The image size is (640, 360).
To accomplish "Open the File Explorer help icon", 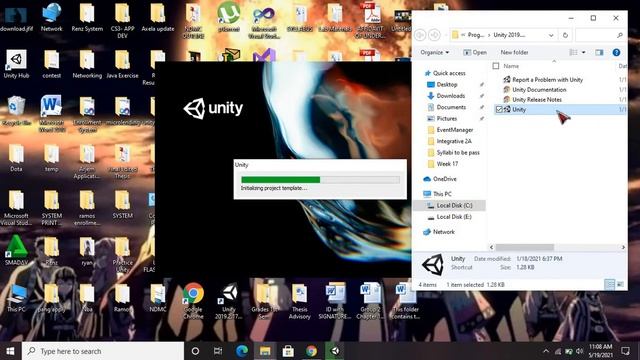I will (616, 52).
